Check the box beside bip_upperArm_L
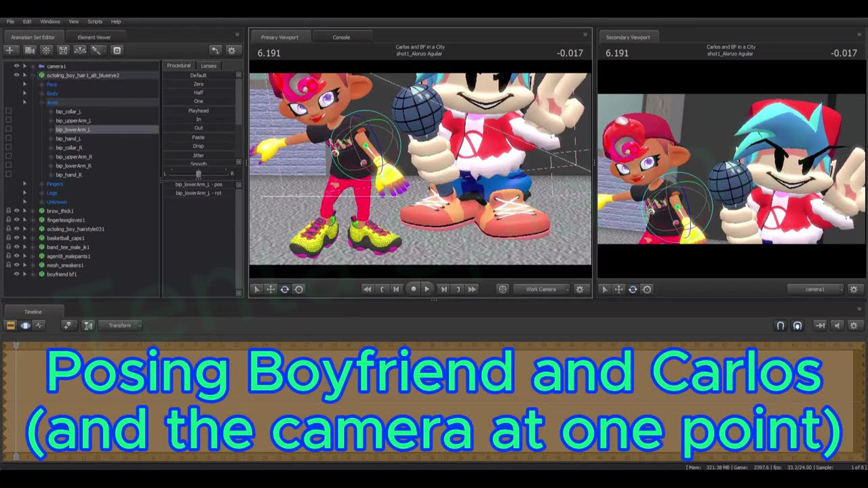 (8, 121)
